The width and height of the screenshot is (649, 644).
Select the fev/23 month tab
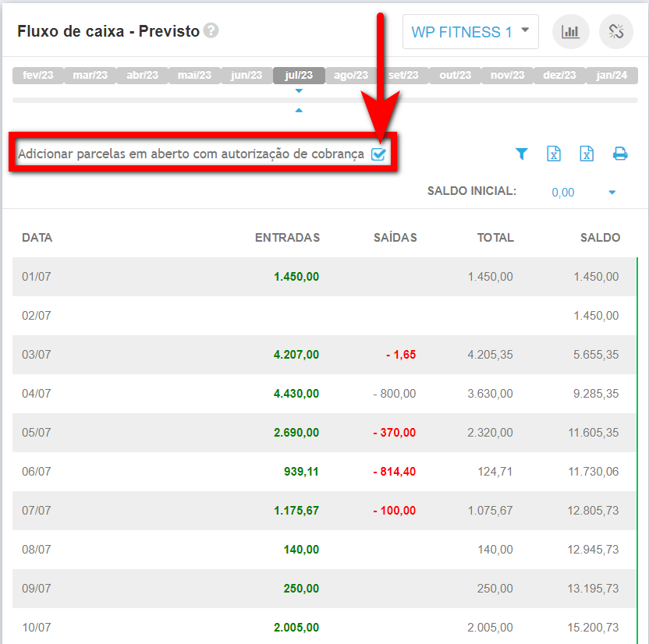coord(37,76)
